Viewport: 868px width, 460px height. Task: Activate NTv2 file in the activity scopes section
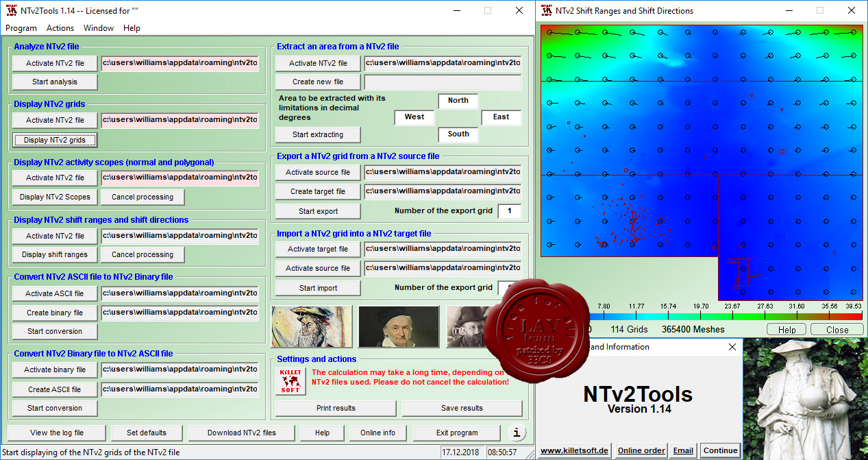pyautogui.click(x=55, y=178)
